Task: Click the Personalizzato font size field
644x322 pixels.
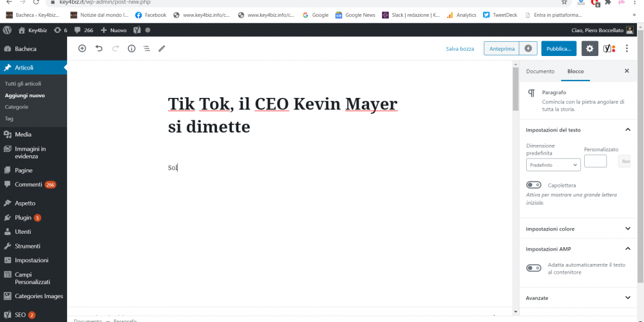Action: [x=595, y=161]
